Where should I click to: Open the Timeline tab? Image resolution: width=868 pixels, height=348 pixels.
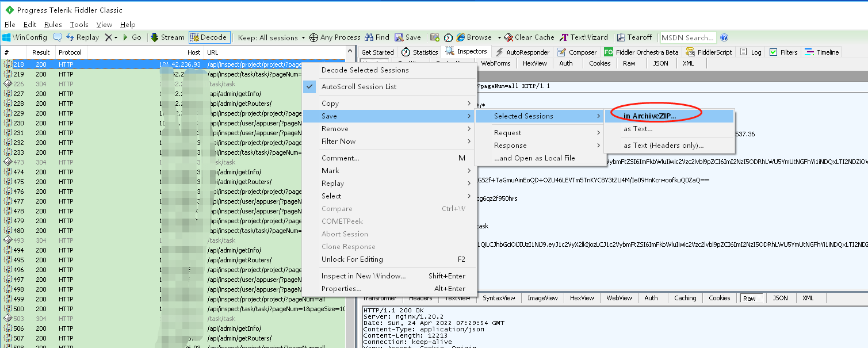(821, 52)
